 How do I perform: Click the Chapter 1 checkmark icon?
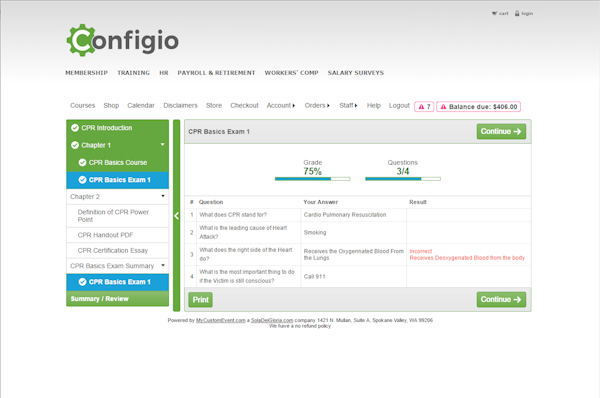click(75, 145)
